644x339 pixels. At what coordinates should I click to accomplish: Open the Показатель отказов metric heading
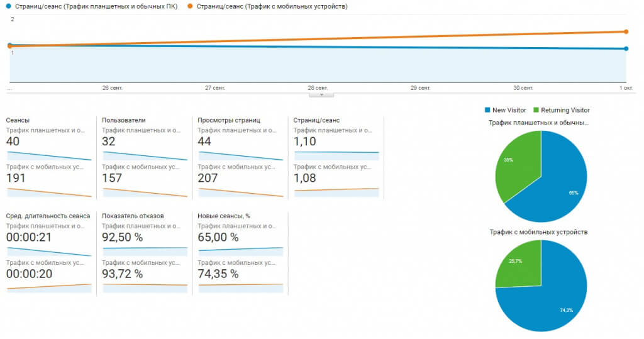(133, 216)
